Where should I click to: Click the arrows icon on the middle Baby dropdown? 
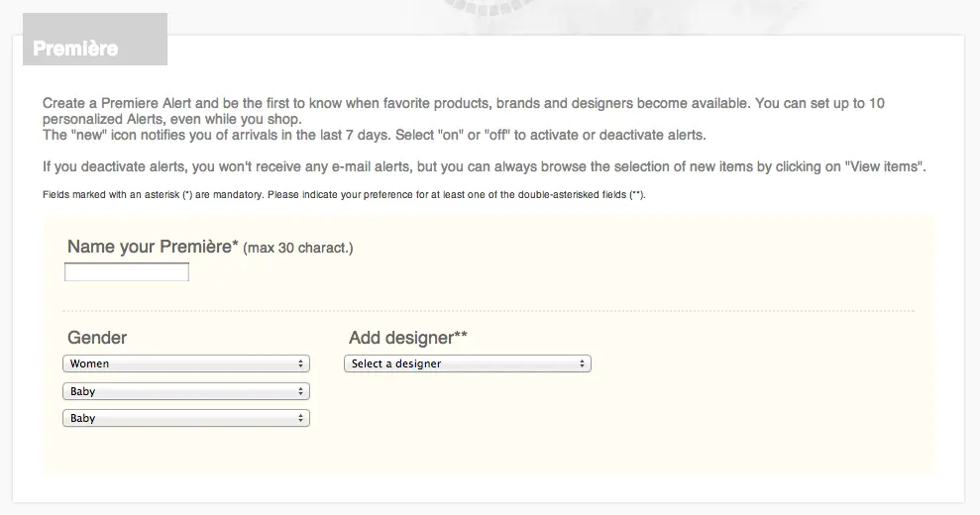tap(301, 391)
